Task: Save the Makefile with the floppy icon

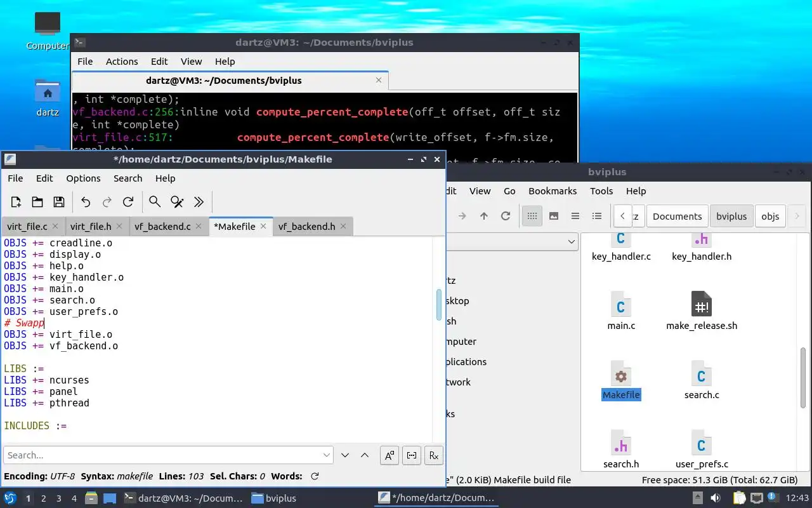Action: [59, 202]
